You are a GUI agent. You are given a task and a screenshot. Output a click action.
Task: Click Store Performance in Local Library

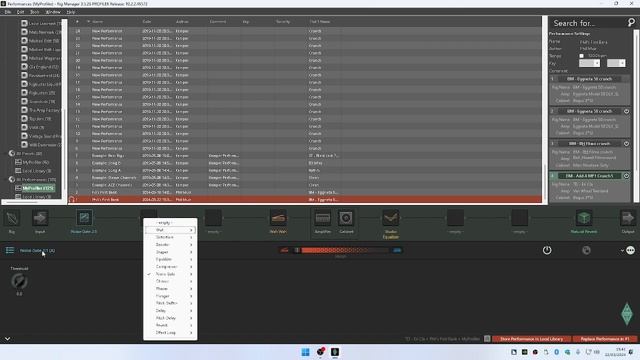[531, 339]
